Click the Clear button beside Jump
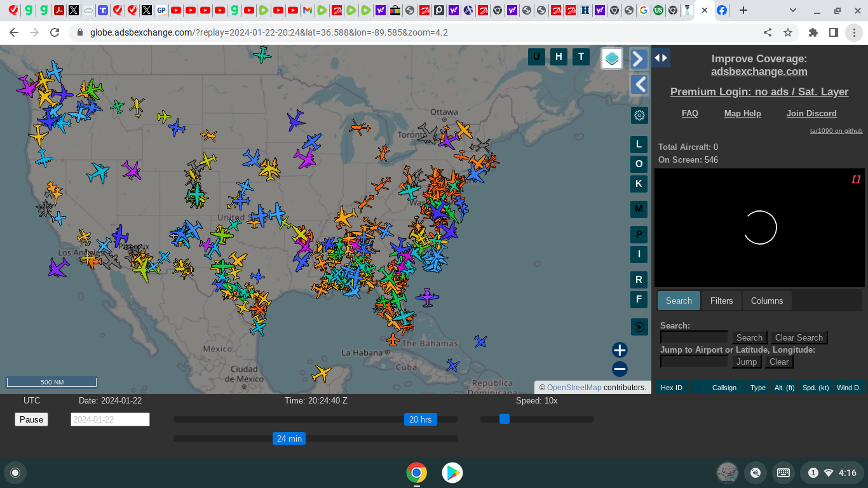 point(779,362)
